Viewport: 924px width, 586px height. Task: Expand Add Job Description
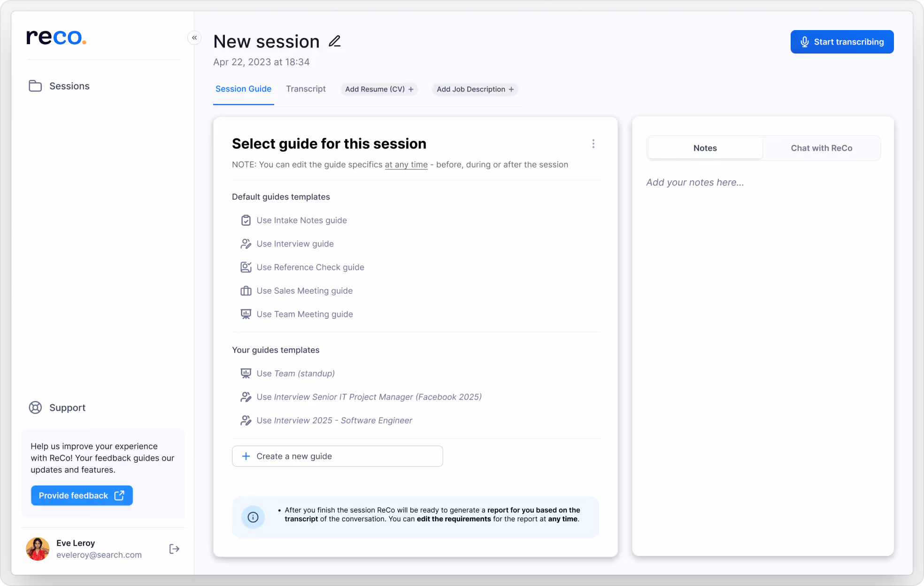(474, 89)
